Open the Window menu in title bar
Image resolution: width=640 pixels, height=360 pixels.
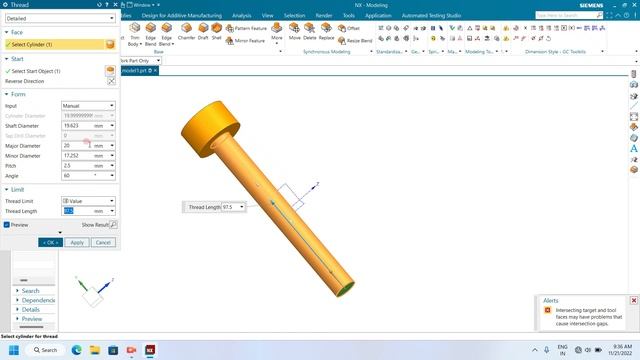point(142,5)
